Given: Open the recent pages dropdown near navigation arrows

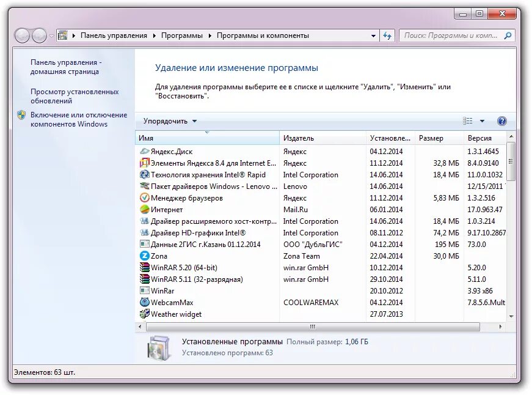Looking at the screenshot, I should pyautogui.click(x=51, y=35).
